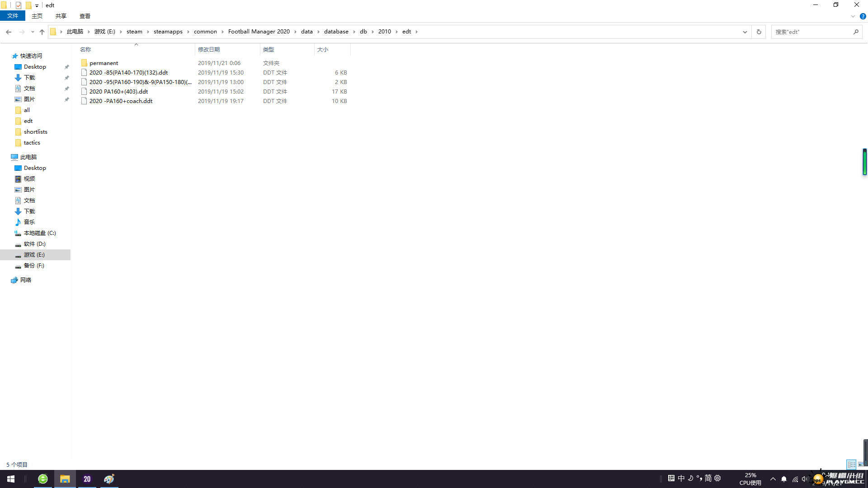Click database in the address breadcrumb
868x488 pixels.
(336, 32)
